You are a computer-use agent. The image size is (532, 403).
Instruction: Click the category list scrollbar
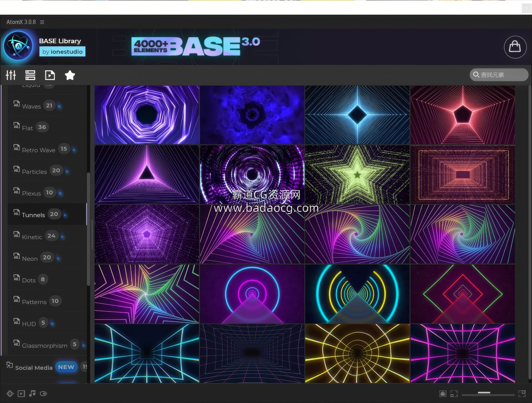[x=89, y=229]
